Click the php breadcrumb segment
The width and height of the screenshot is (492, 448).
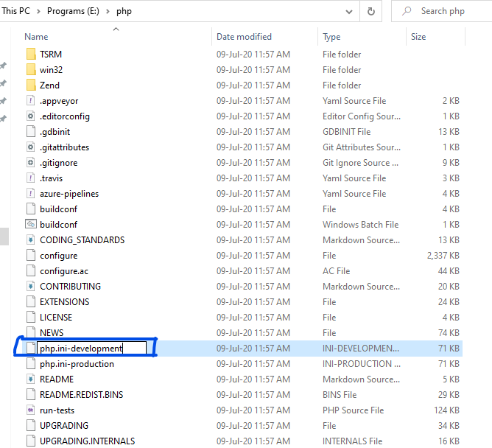tap(124, 11)
